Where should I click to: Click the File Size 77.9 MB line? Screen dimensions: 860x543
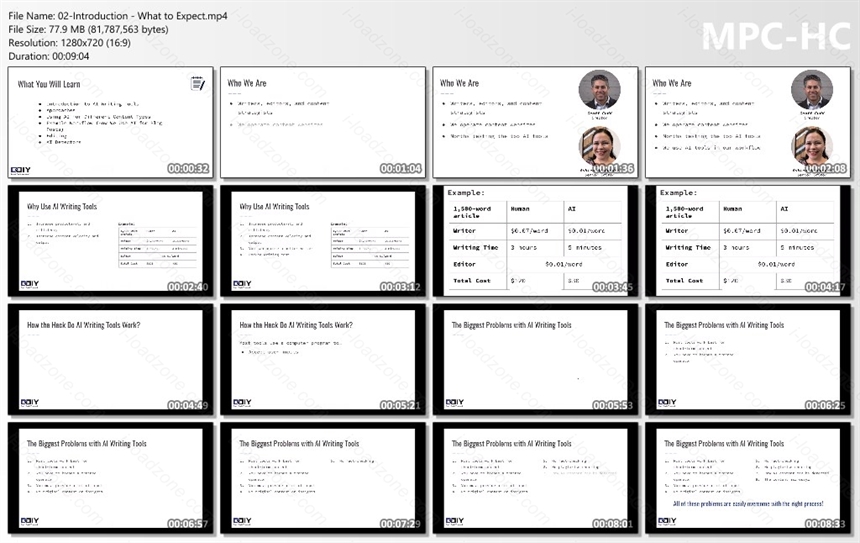(88, 30)
